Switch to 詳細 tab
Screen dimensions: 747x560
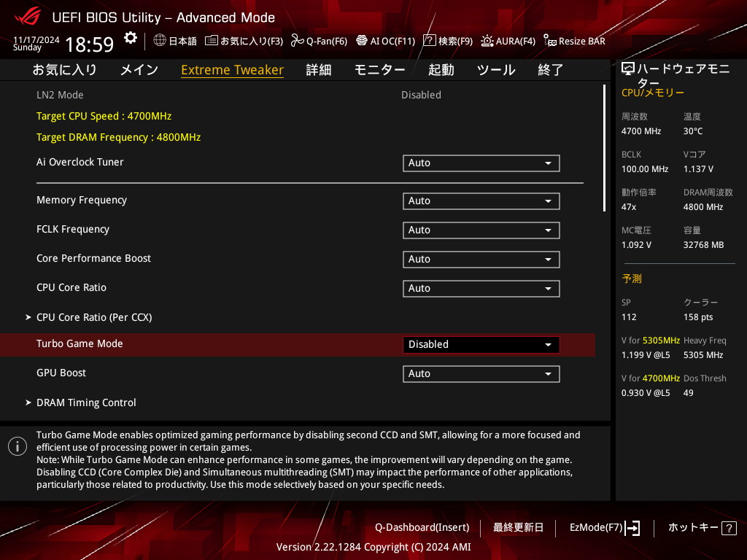(x=318, y=70)
